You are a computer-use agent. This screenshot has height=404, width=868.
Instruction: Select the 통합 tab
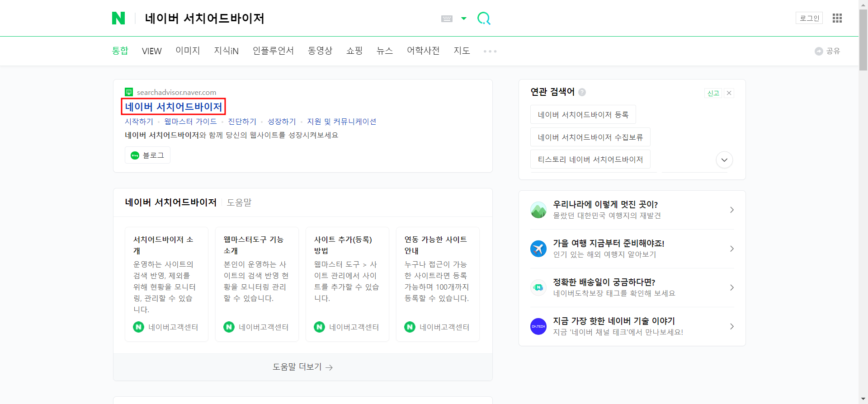click(x=120, y=51)
